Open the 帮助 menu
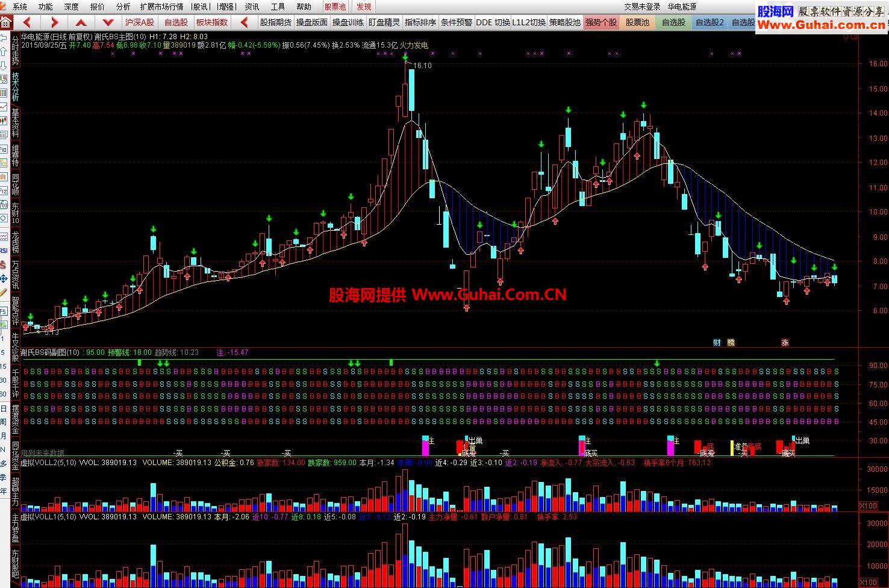 304,7
